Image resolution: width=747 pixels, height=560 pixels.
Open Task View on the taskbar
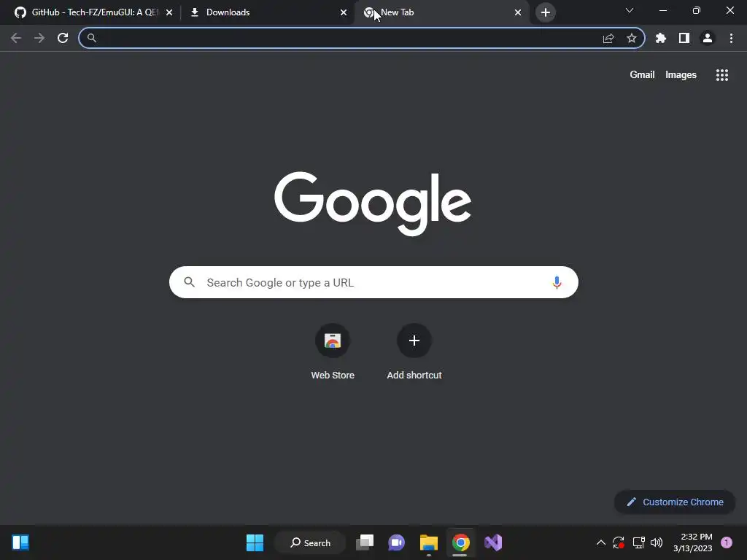click(x=365, y=542)
